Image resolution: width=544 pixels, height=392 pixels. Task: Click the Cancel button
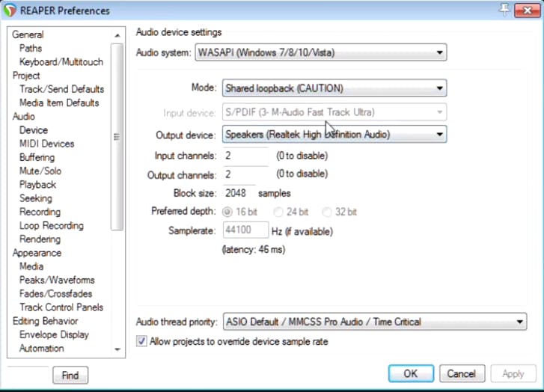click(x=462, y=373)
